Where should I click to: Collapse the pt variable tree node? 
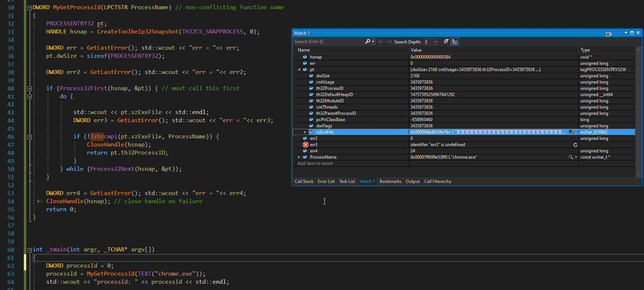[299, 70]
